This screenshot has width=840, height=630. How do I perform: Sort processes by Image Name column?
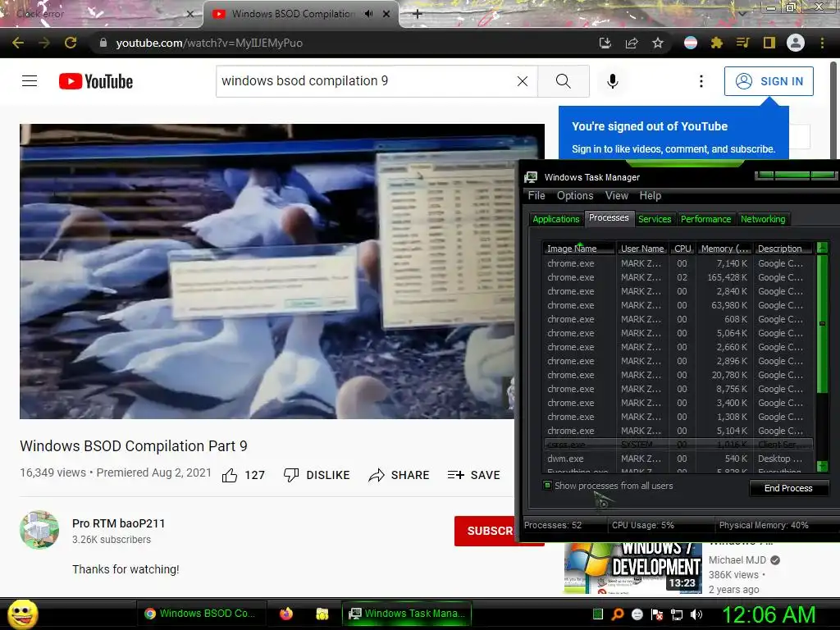[577, 249]
